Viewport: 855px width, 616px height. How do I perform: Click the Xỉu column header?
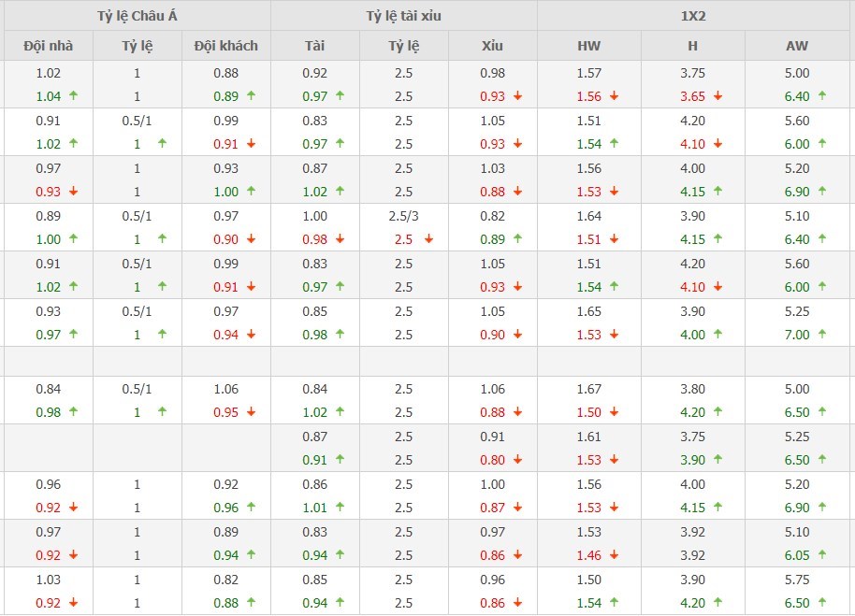tap(492, 45)
